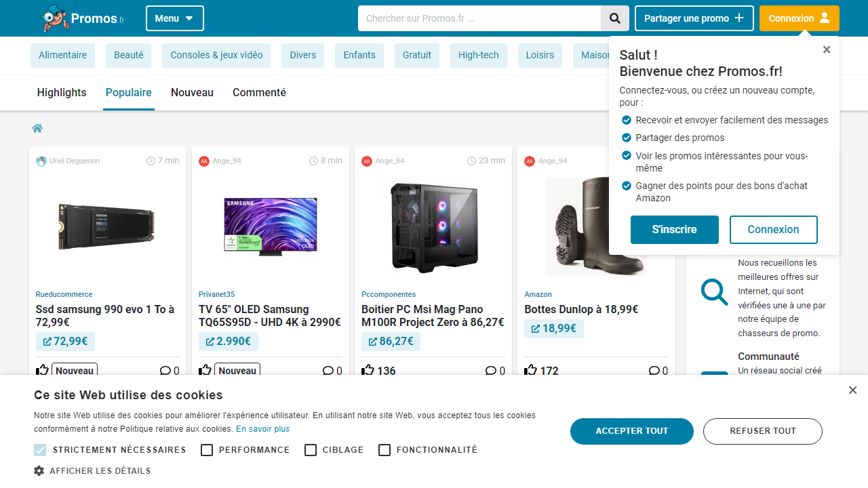Close the Salut welcome popup
Image resolution: width=868 pixels, height=488 pixels.
click(x=826, y=49)
